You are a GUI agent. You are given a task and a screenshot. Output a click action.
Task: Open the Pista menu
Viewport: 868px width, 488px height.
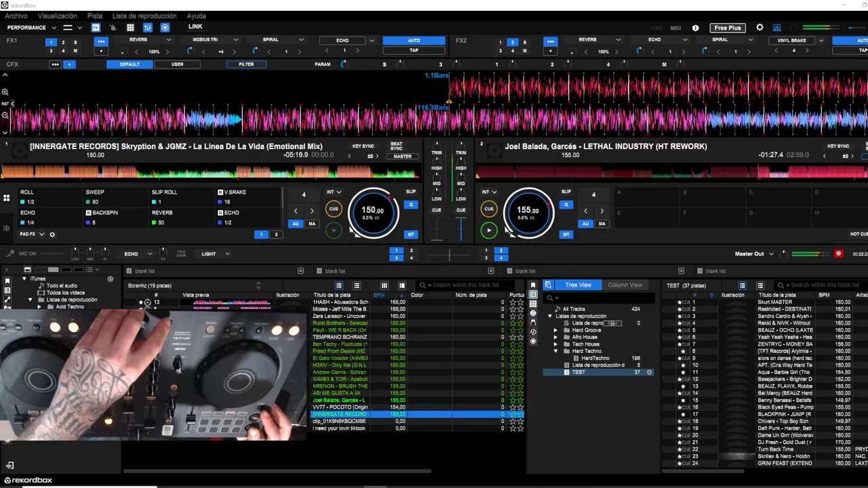pos(95,16)
